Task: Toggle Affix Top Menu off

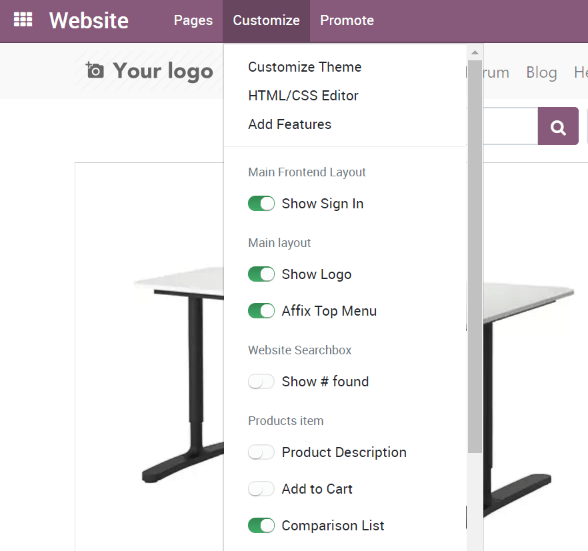Action: (x=261, y=311)
